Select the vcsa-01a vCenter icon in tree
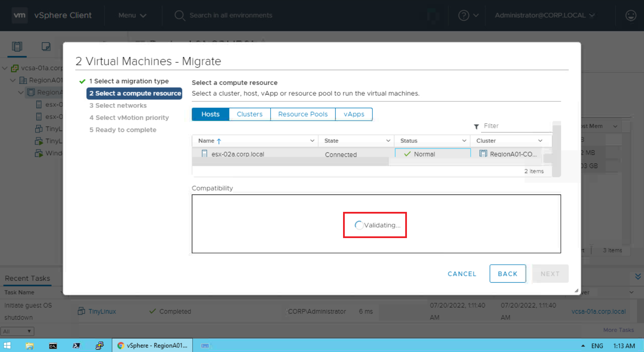The image size is (644, 352). (15, 68)
